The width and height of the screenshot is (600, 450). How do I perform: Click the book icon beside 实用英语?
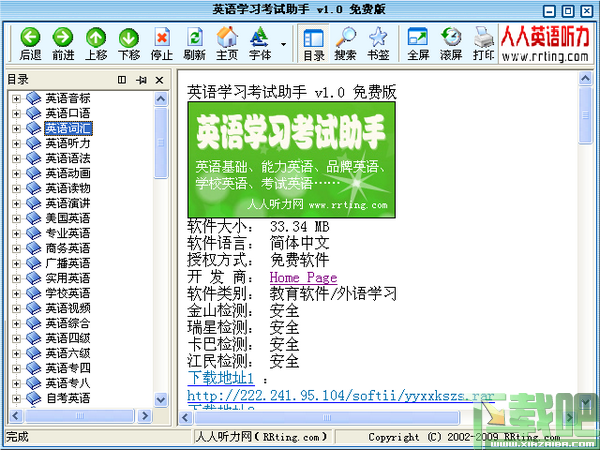[34, 278]
